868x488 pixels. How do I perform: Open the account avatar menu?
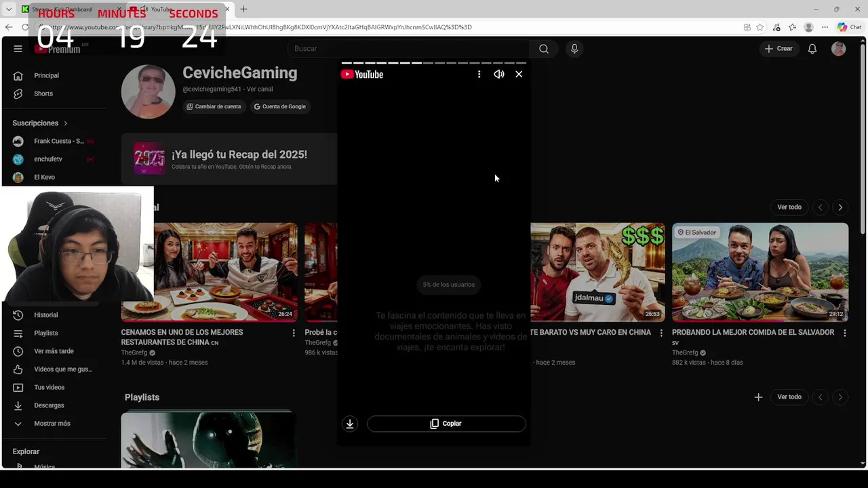click(x=839, y=49)
